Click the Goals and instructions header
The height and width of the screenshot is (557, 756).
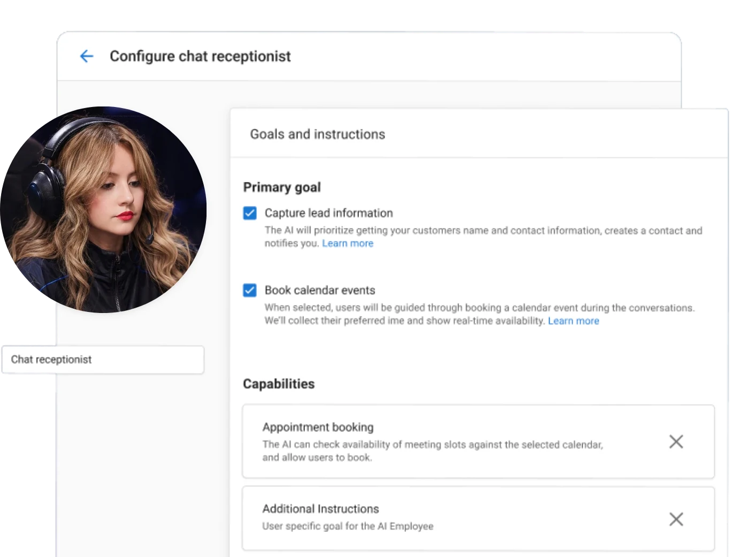point(318,134)
